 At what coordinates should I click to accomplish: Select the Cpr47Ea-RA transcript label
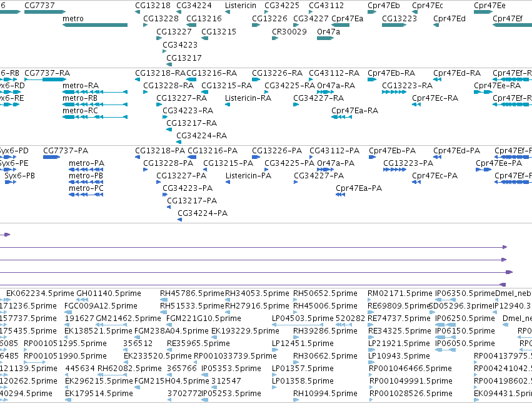[x=355, y=111]
